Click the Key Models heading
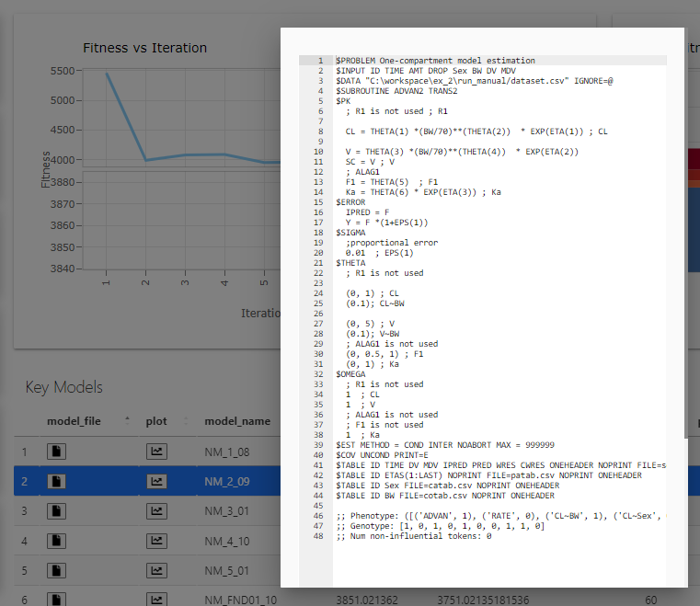 point(63,387)
